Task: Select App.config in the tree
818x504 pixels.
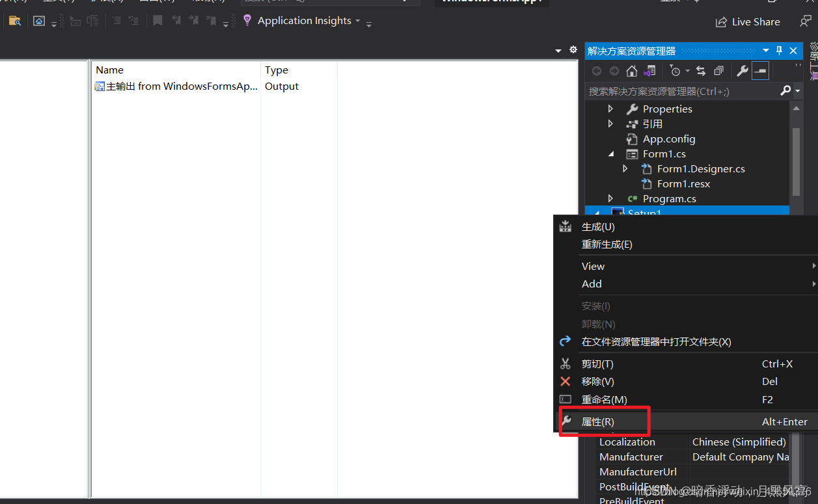Action: (x=669, y=139)
